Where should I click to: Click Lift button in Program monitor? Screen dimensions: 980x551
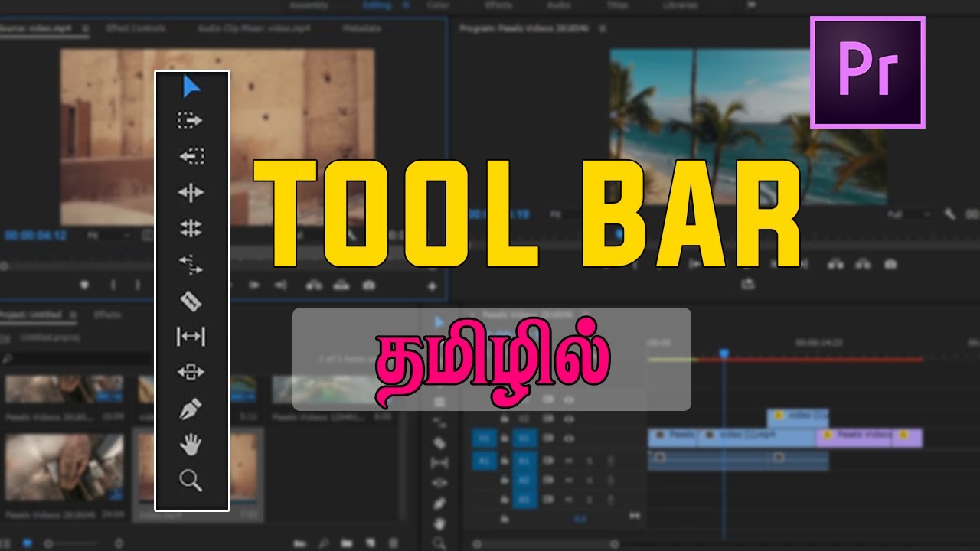click(x=835, y=264)
